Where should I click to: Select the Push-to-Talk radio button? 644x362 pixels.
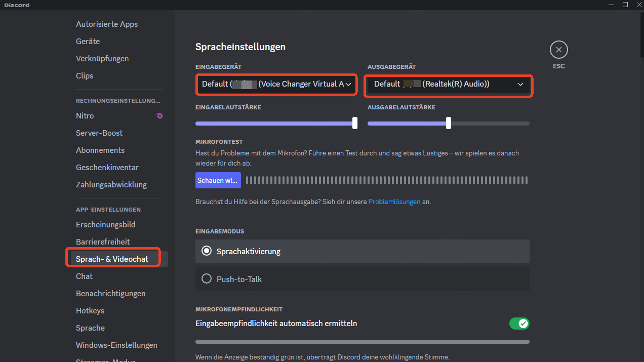[x=207, y=278]
